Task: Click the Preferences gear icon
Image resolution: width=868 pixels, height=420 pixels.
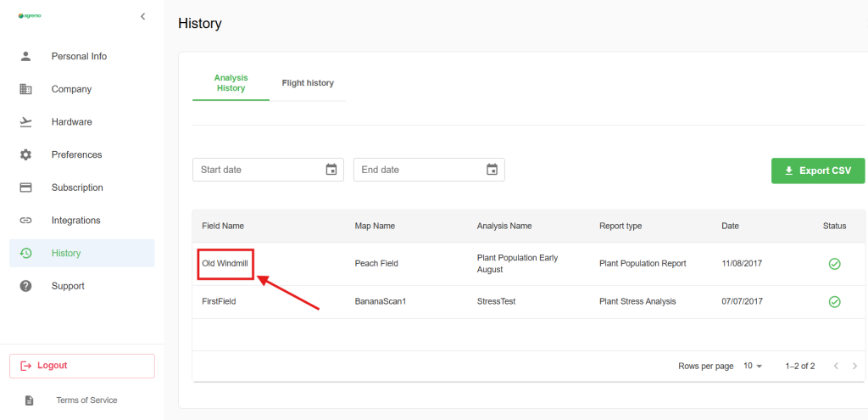Action: (x=25, y=154)
